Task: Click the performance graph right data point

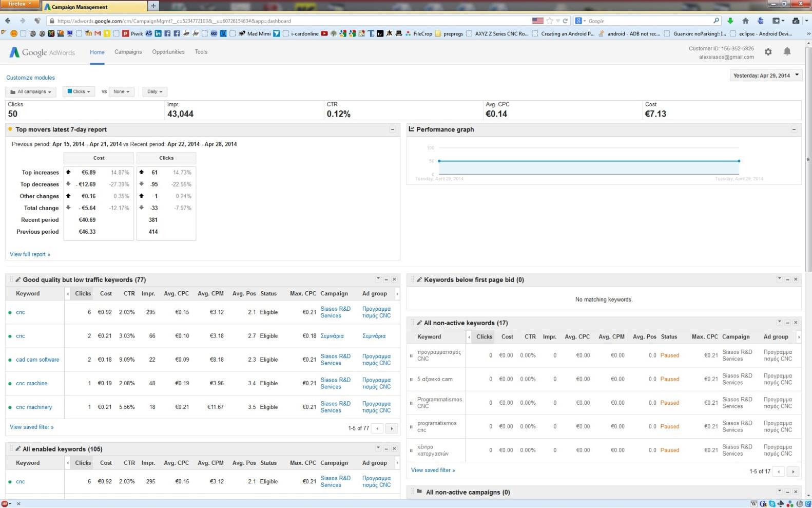Action: [x=739, y=161]
